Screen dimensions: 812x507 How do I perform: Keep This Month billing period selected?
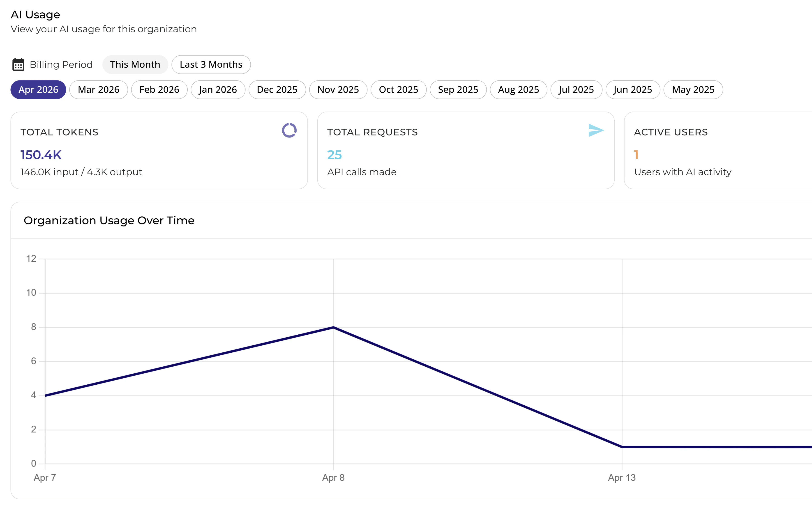135,64
